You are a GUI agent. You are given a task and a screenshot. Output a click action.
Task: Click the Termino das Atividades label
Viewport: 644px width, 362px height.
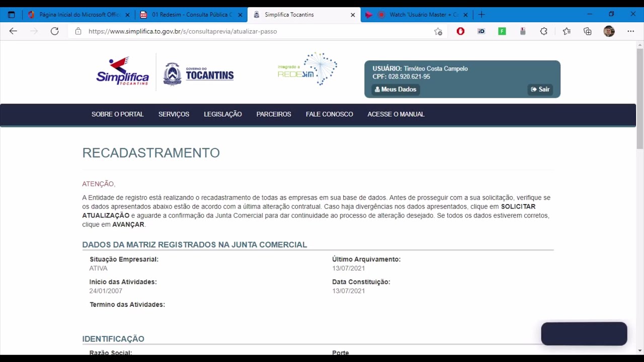(127, 305)
